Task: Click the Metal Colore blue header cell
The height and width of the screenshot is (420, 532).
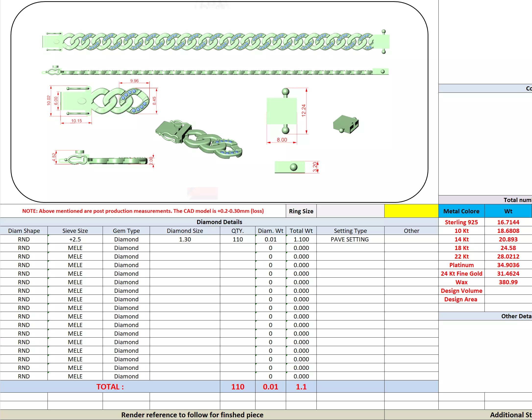Action: (x=461, y=211)
